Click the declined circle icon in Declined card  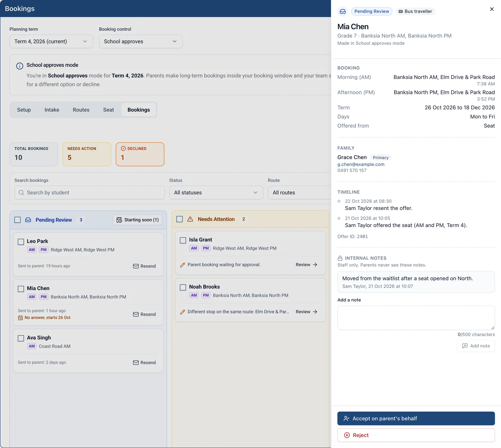(123, 148)
